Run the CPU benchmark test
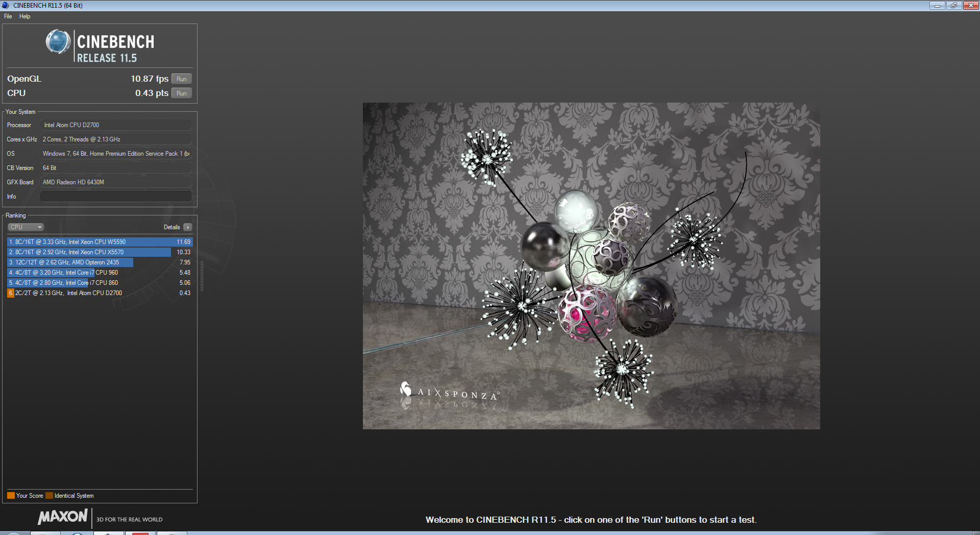980x535 pixels. pyautogui.click(x=181, y=93)
